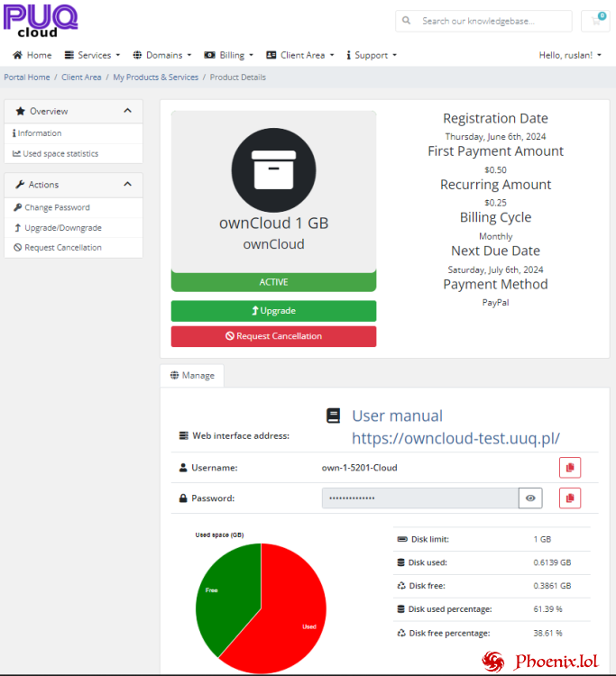Click the Disk free value 0.3861 GB
The width and height of the screenshot is (616, 676).
(552, 586)
